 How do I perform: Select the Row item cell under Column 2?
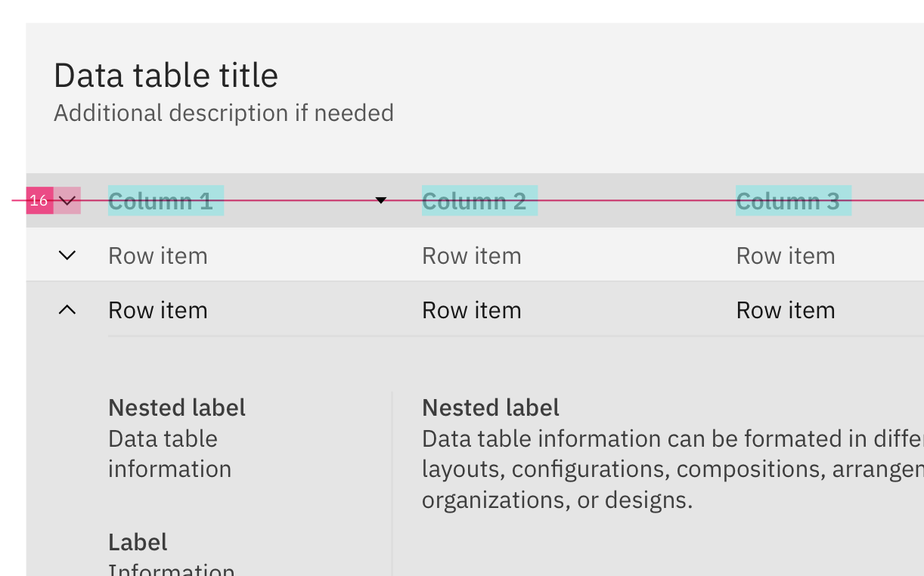point(471,255)
